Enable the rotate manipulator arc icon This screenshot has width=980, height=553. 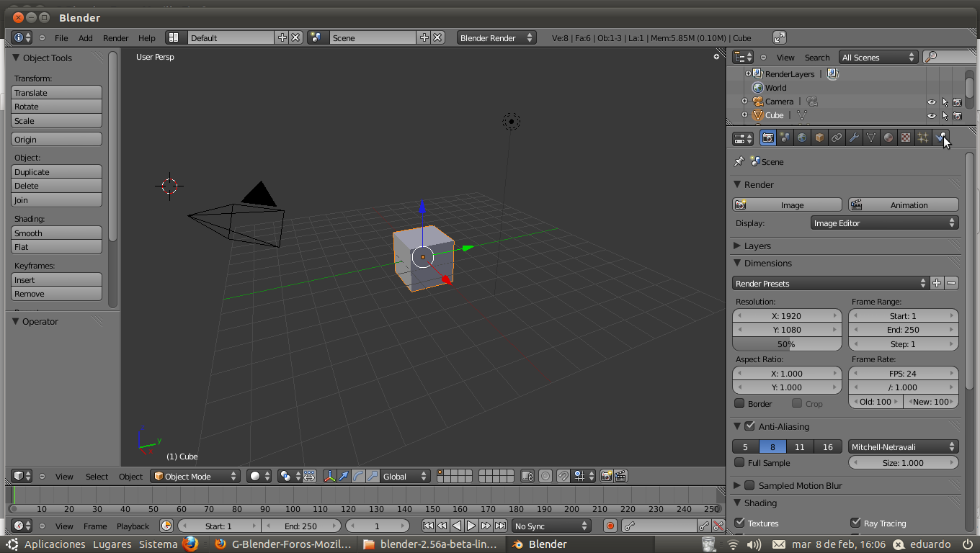coord(358,476)
